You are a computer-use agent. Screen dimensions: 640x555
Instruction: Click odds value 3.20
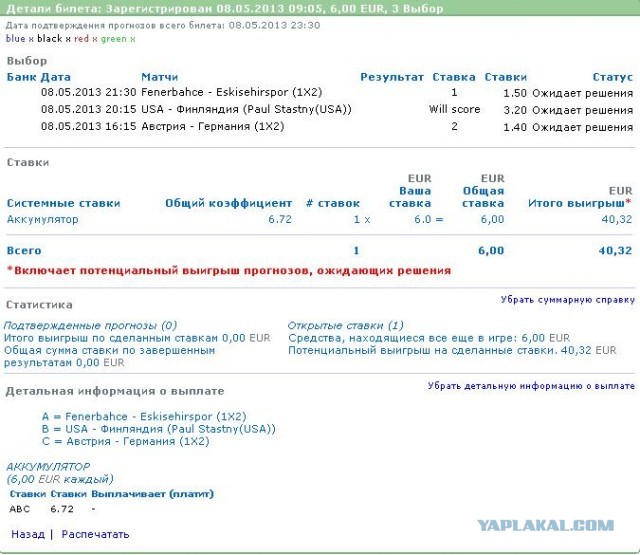515,110
